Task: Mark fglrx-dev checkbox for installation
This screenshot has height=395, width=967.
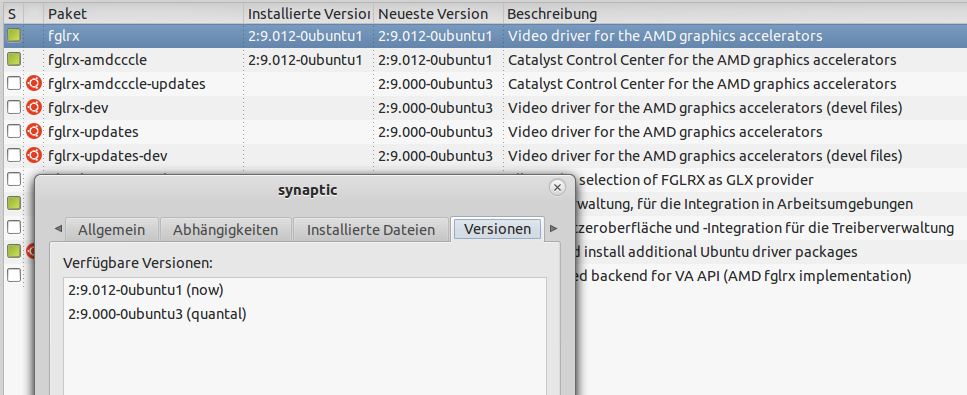Action: click(14, 107)
